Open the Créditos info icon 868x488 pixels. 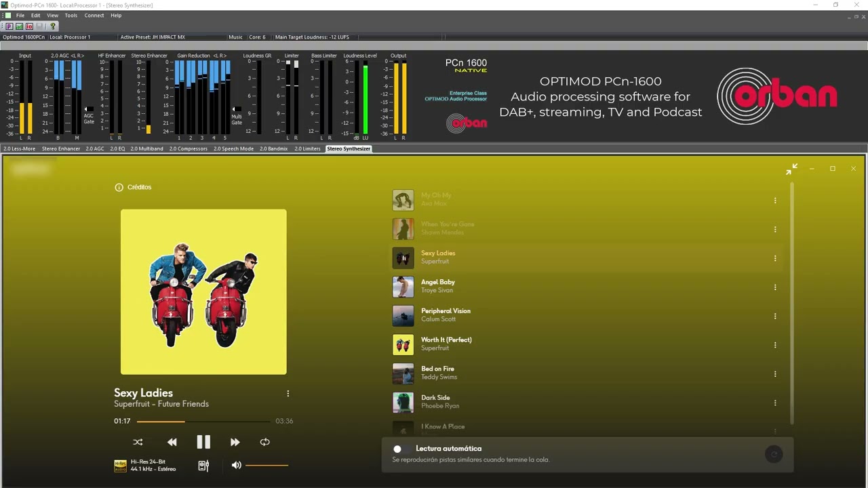119,187
